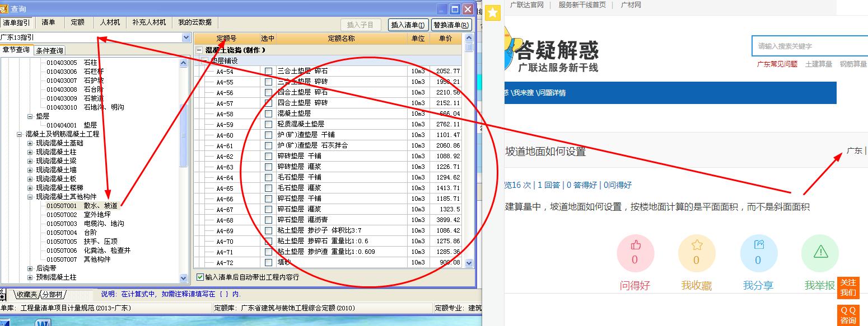Tick the checkbox for A4-54 三合土垫层 碎石
The width and height of the screenshot is (868, 326).
point(269,71)
